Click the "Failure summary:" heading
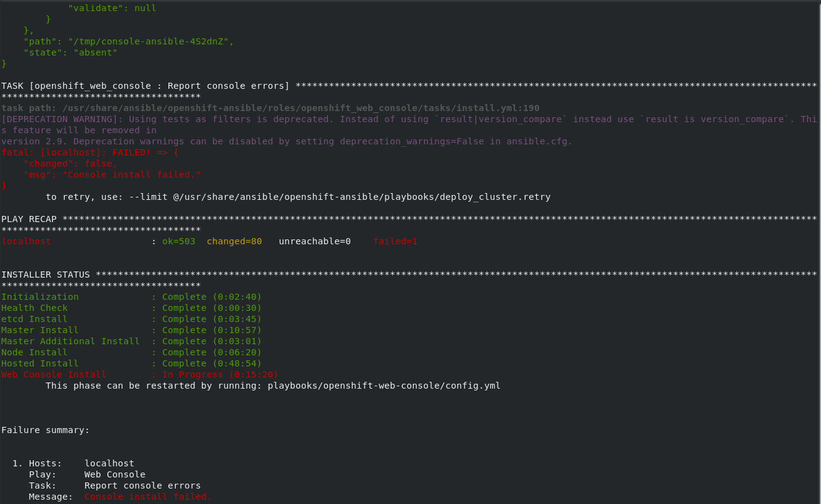The width and height of the screenshot is (821, 504). (x=46, y=430)
